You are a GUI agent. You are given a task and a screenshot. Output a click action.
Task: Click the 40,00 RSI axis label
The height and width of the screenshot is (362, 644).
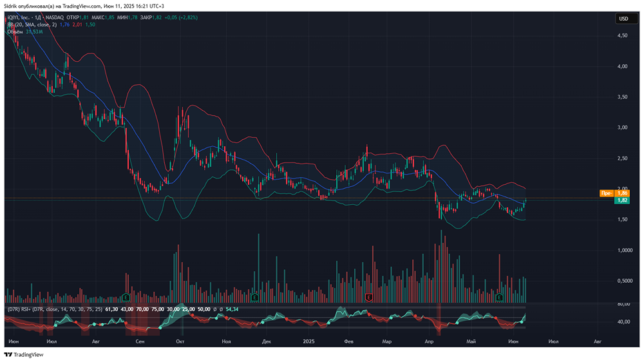tap(623, 321)
